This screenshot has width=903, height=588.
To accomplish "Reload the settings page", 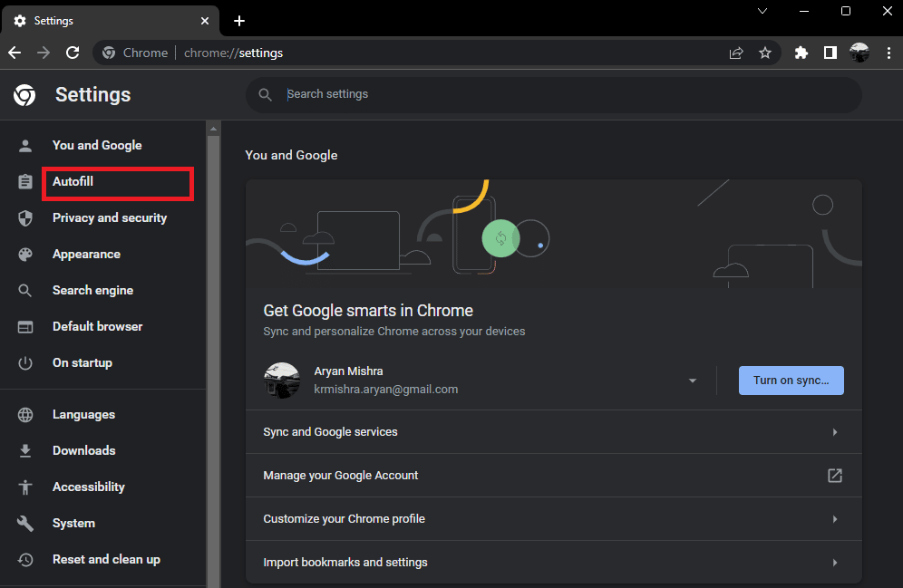I will click(x=73, y=53).
